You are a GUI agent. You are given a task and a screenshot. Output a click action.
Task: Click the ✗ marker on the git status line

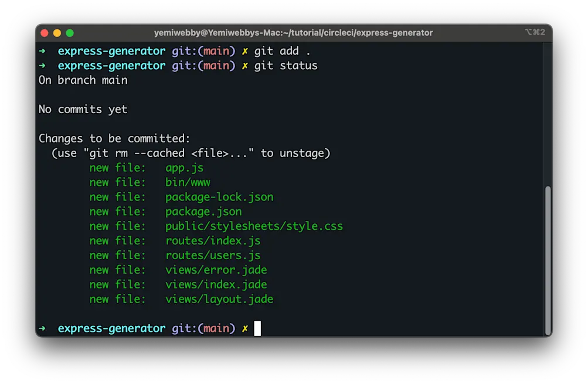pyautogui.click(x=245, y=66)
